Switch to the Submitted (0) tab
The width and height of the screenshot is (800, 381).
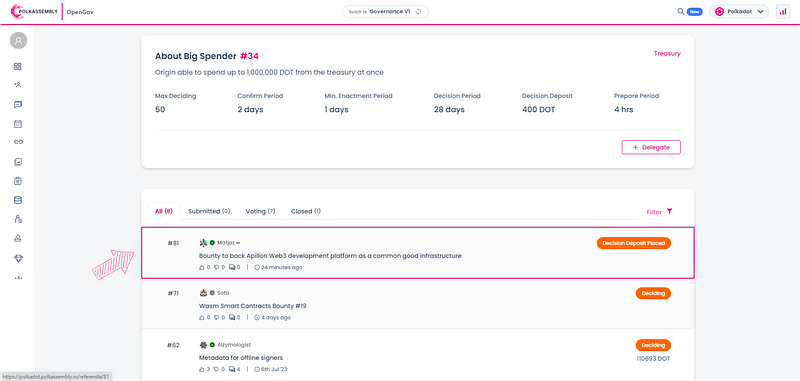point(209,211)
